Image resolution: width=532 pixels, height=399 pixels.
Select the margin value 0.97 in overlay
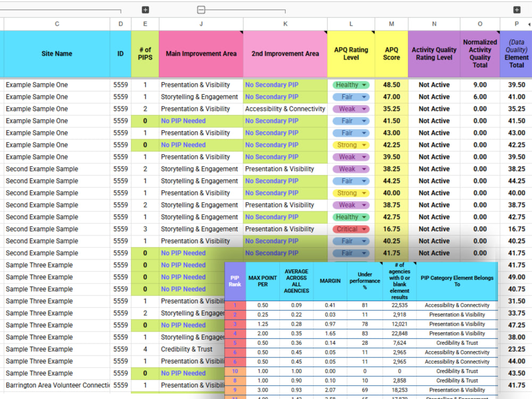pos(330,325)
